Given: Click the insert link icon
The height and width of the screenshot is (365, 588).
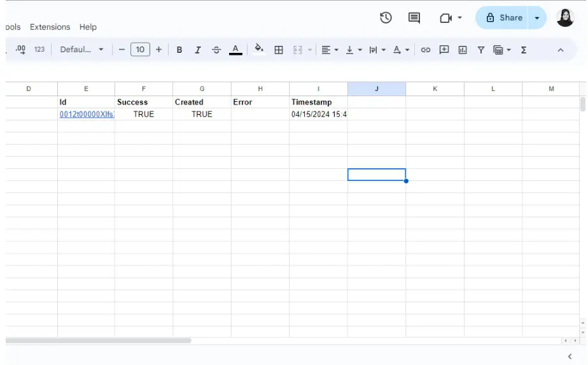Looking at the screenshot, I should coord(426,50).
